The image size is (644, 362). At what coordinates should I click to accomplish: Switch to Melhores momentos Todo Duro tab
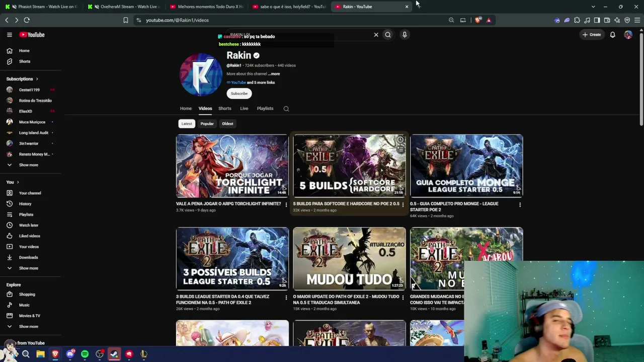[206, 7]
